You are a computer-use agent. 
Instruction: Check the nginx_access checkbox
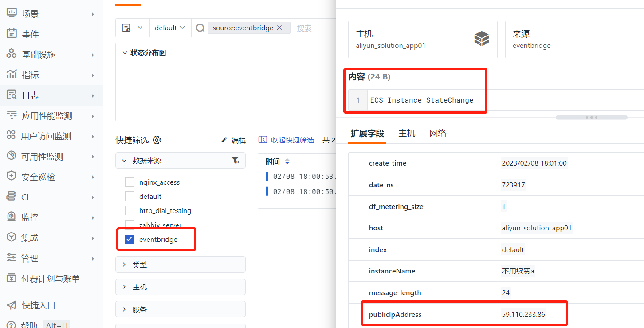tap(130, 182)
